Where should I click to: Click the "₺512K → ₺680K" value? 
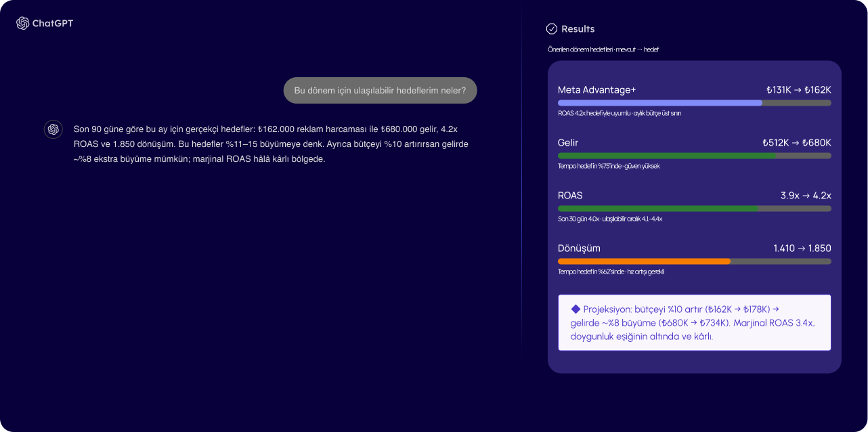[797, 142]
